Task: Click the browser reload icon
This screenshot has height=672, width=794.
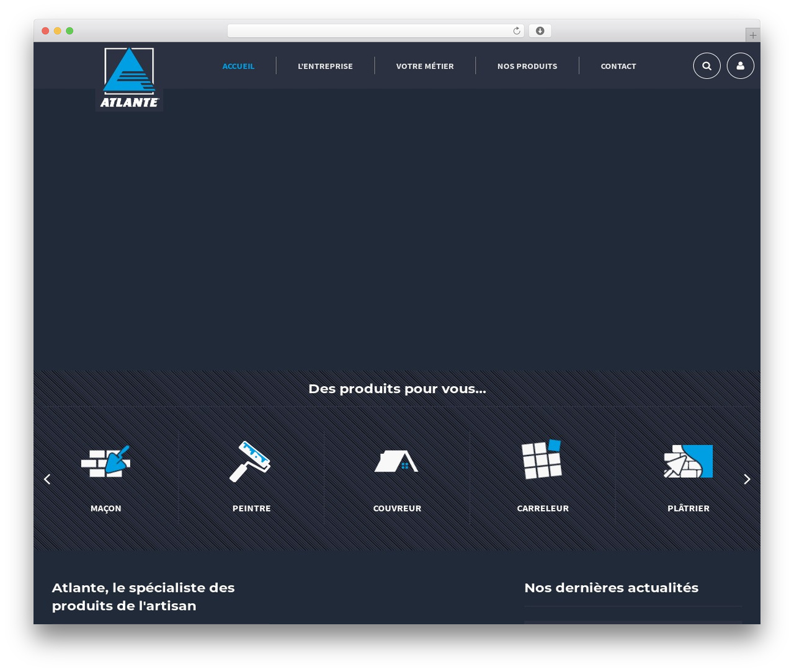Action: 517,31
